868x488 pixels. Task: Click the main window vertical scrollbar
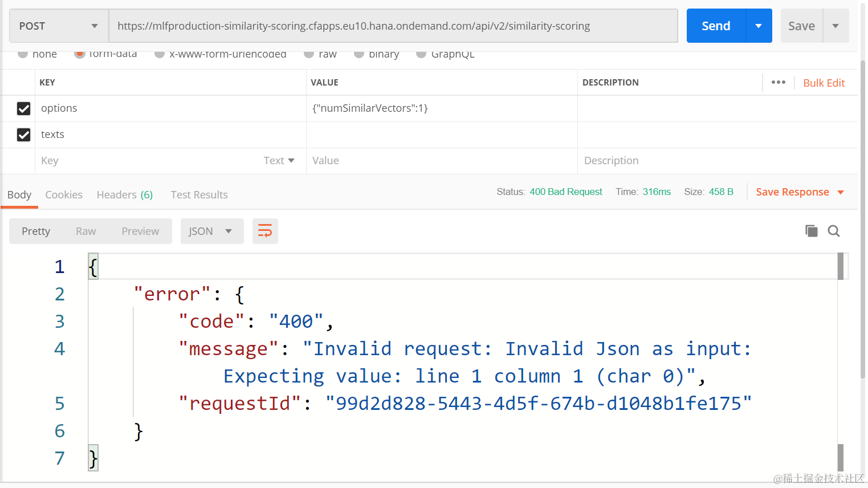863,219
